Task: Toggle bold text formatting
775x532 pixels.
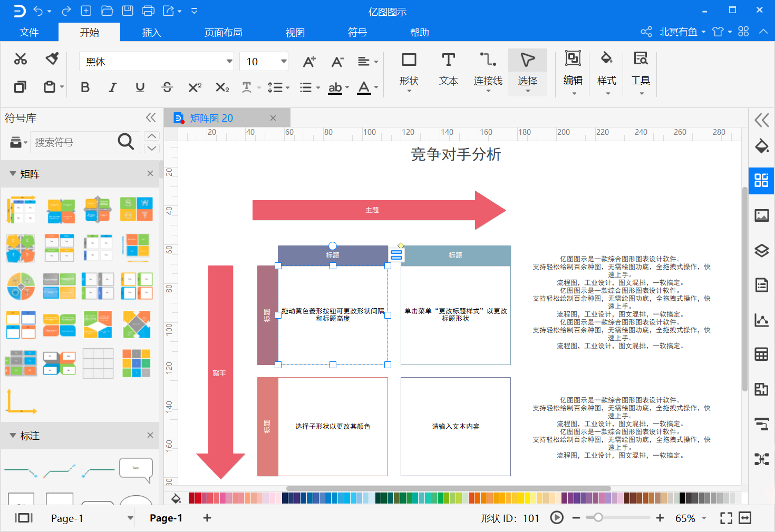Action: (85, 87)
